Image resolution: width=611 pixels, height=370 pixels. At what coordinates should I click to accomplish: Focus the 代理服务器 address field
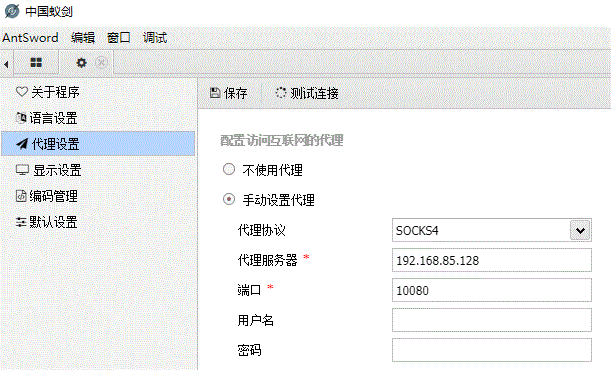[492, 260]
